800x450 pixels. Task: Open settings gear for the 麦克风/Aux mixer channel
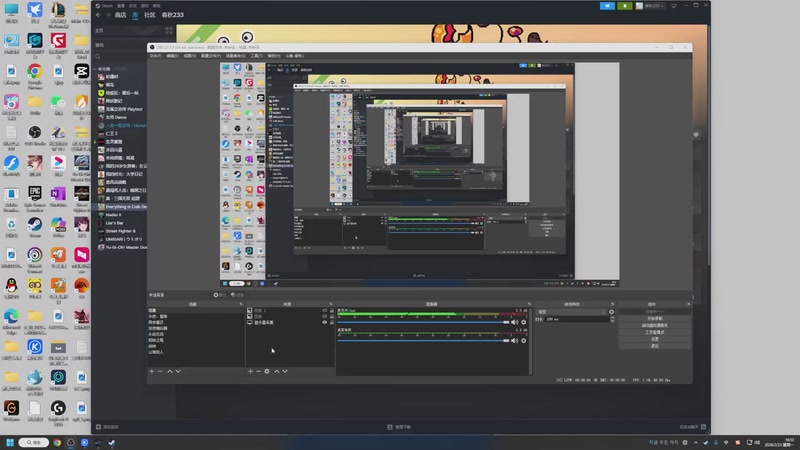(523, 322)
